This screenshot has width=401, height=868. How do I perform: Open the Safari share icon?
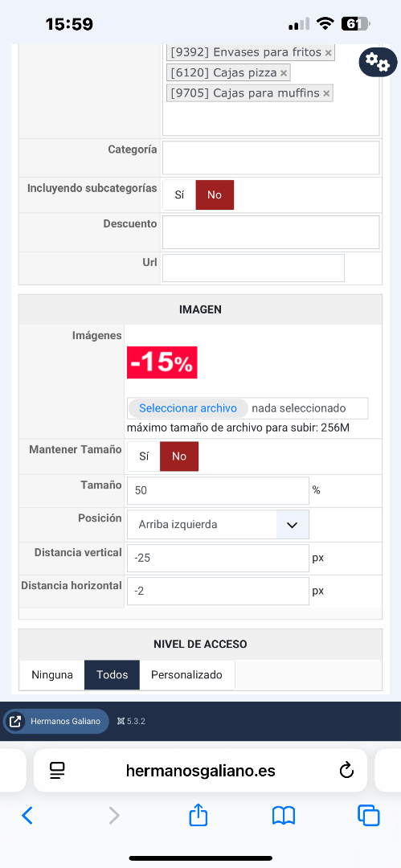tap(198, 816)
